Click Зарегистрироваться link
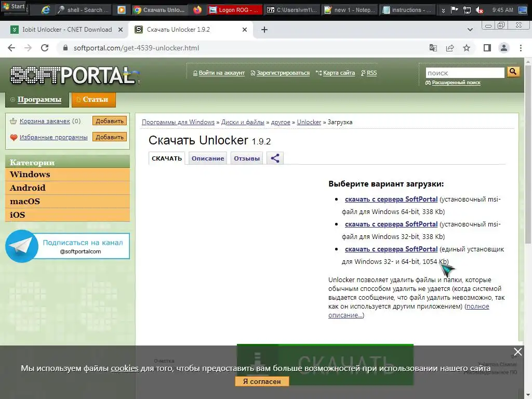Screen dimensions: 532x399 [x=283, y=73]
